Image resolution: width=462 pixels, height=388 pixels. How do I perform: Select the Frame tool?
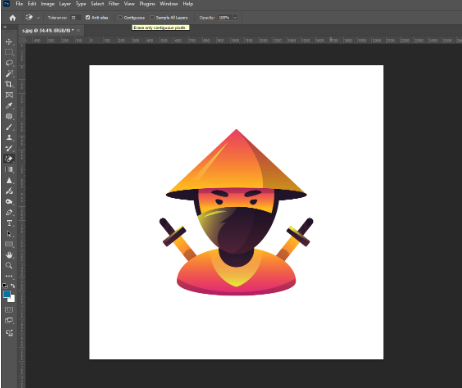[9, 95]
